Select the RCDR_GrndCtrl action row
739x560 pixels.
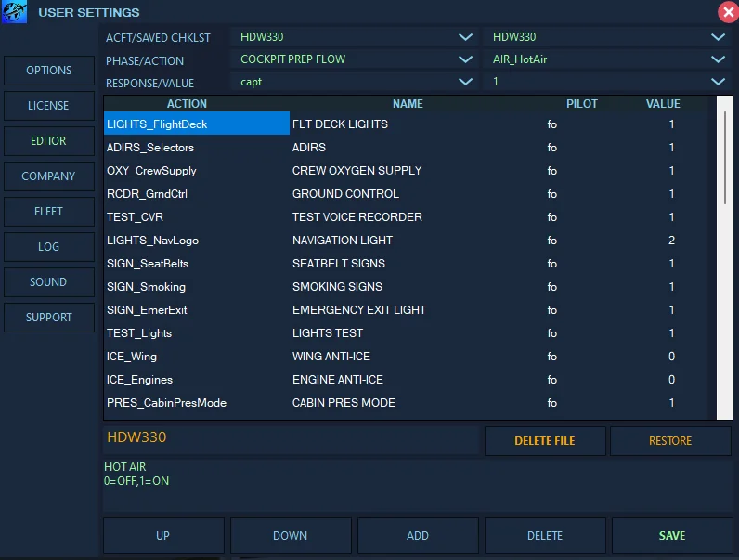197,194
